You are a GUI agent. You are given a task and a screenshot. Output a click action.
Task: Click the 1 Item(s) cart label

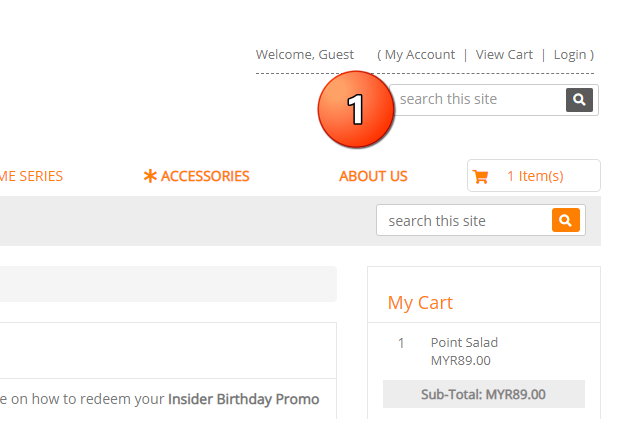(x=535, y=176)
